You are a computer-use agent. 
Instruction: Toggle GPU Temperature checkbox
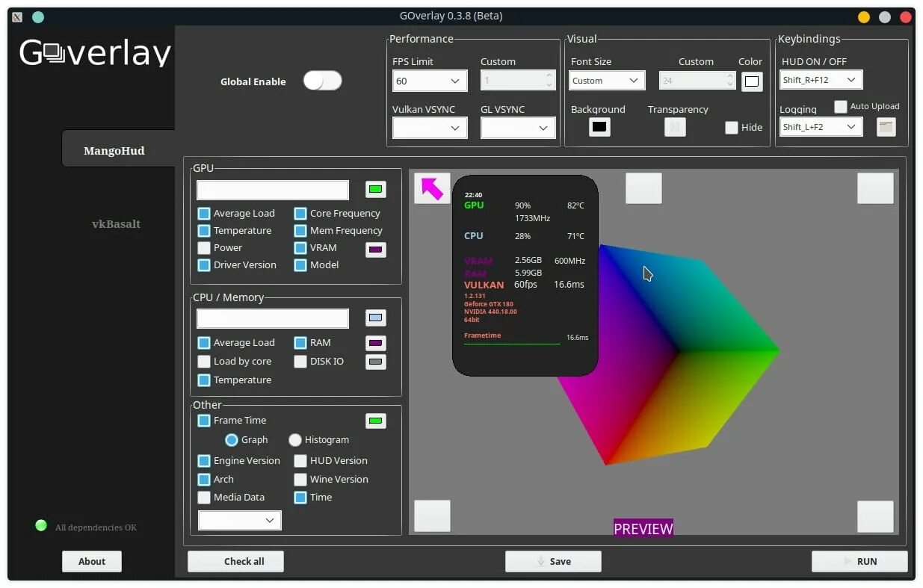pos(204,230)
